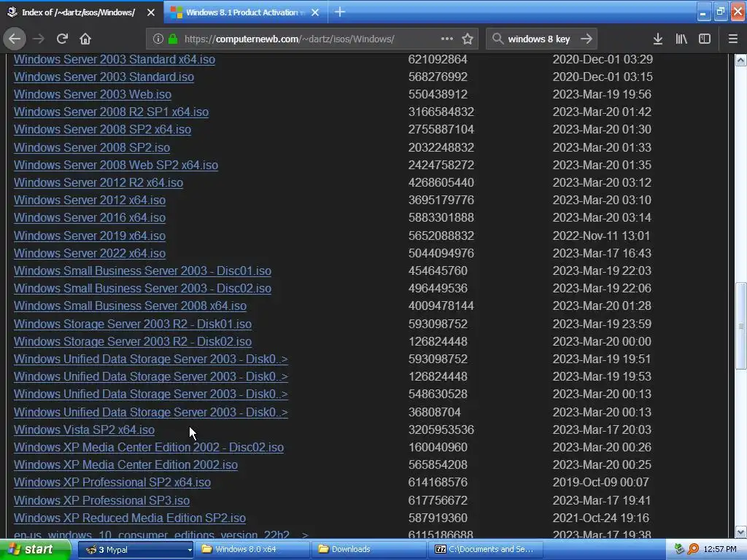Open Windows XP Media Center Edition 2002.iso
747x560 pixels.
[x=125, y=464]
